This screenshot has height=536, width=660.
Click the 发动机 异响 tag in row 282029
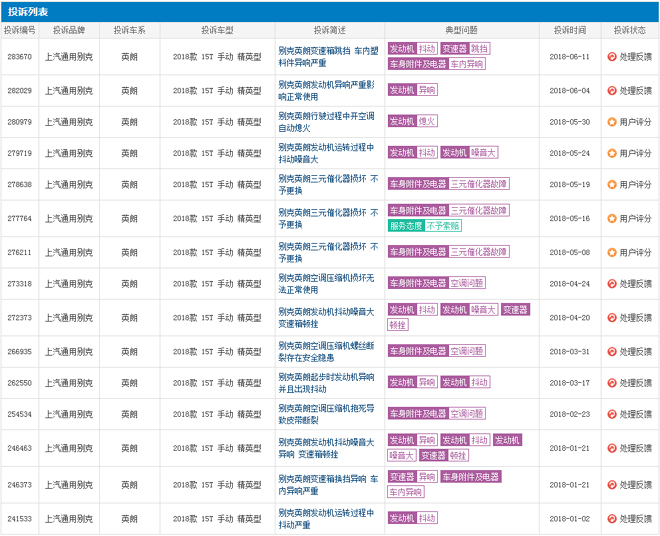[x=412, y=90]
